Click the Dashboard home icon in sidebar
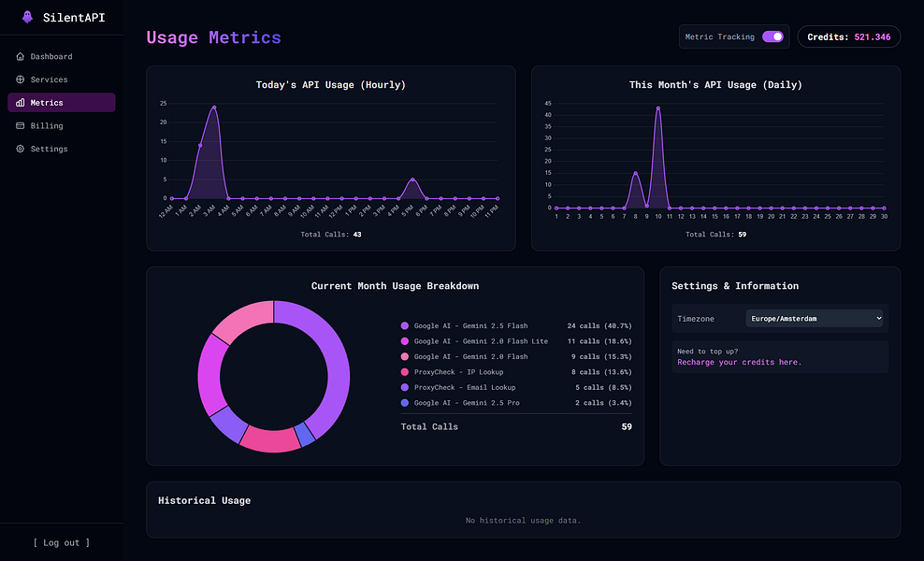924x561 pixels. (x=20, y=57)
